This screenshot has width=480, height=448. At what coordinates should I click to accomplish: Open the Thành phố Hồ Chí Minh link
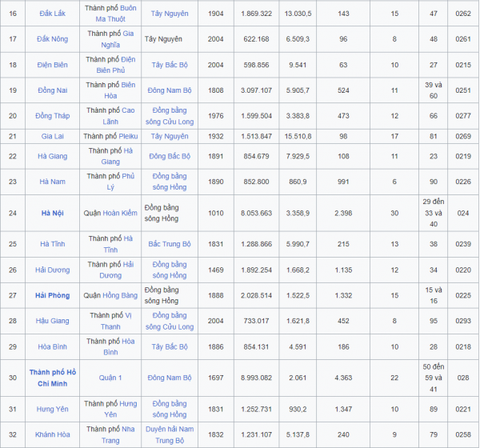pos(52,378)
